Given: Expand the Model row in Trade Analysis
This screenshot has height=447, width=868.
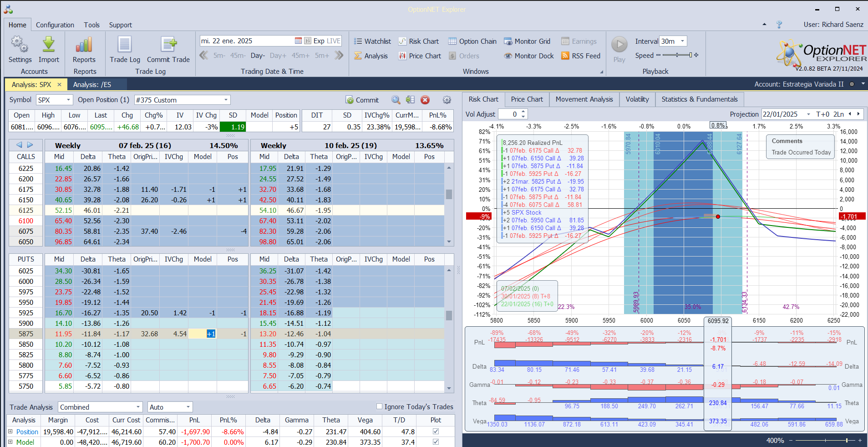Looking at the screenshot, I should tap(10, 442).
